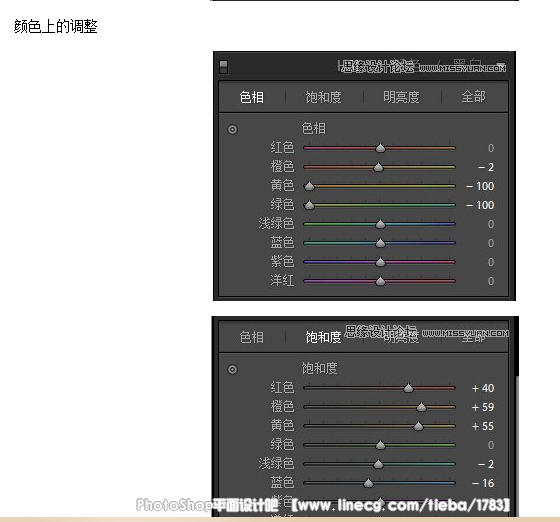Click the 红色 saturation slider handle
The width and height of the screenshot is (560, 522).
coord(408,388)
